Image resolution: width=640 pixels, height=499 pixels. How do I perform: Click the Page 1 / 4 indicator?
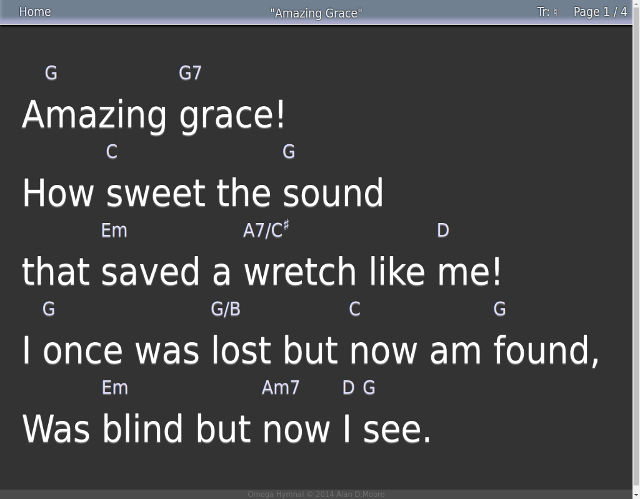click(600, 12)
